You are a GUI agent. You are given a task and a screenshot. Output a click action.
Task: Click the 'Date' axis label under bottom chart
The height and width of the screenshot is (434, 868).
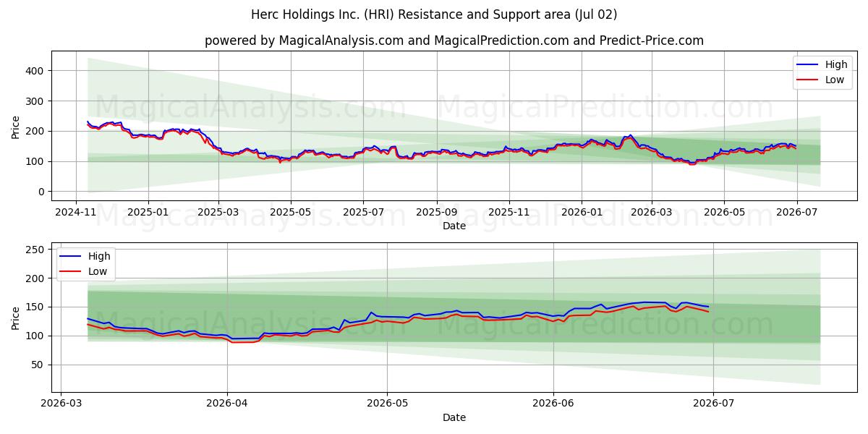454,418
